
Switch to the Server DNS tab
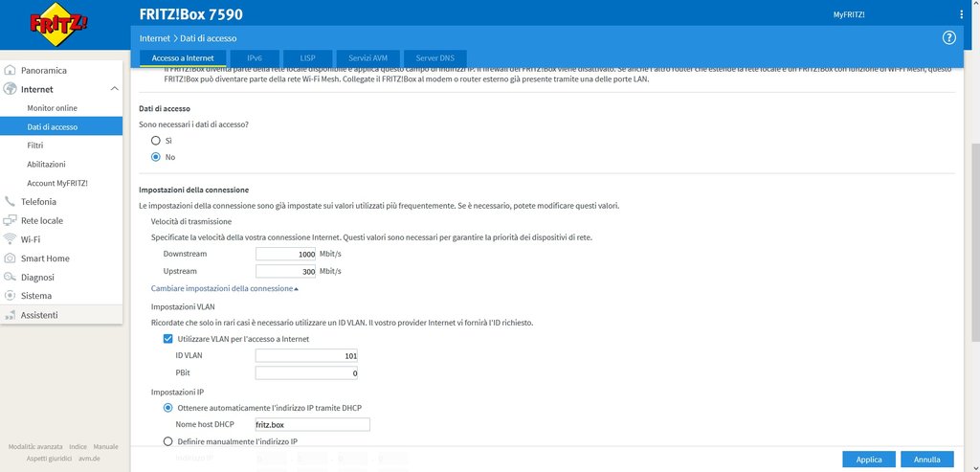tap(435, 57)
